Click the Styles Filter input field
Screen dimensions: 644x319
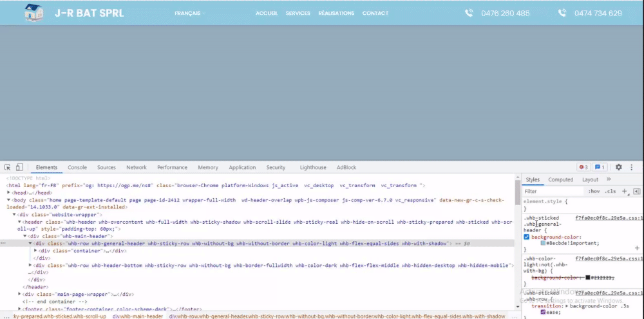[x=553, y=192]
